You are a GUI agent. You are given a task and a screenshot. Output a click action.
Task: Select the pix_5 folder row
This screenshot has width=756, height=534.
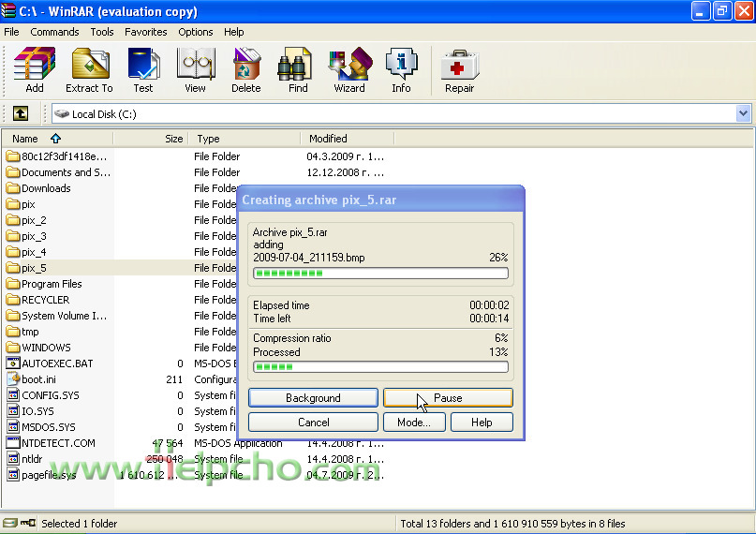coord(121,268)
